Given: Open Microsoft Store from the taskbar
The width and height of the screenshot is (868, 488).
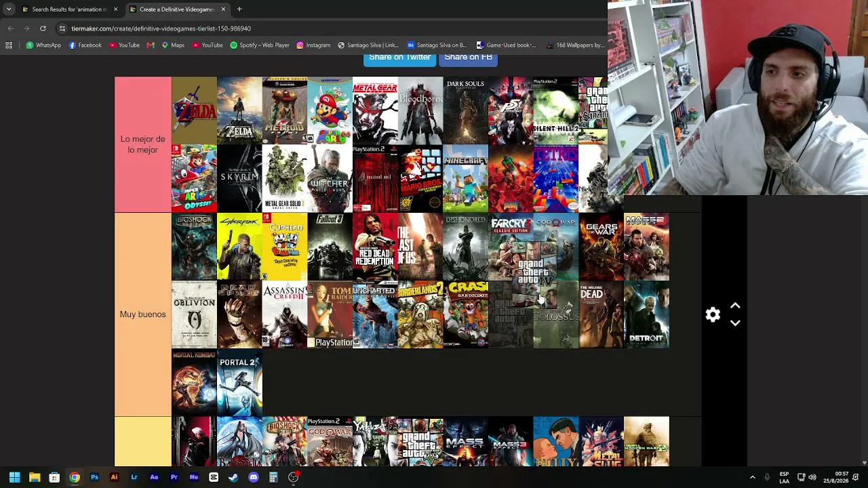Looking at the screenshot, I should 54,477.
